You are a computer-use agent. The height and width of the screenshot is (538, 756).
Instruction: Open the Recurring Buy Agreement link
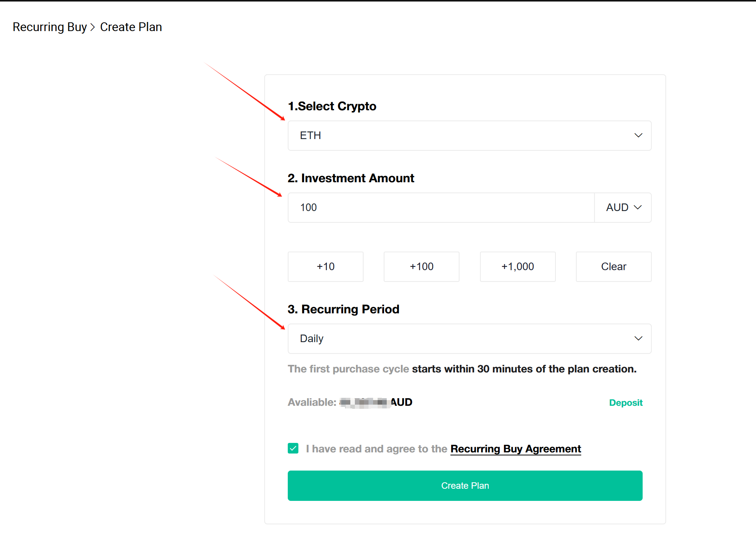click(515, 449)
